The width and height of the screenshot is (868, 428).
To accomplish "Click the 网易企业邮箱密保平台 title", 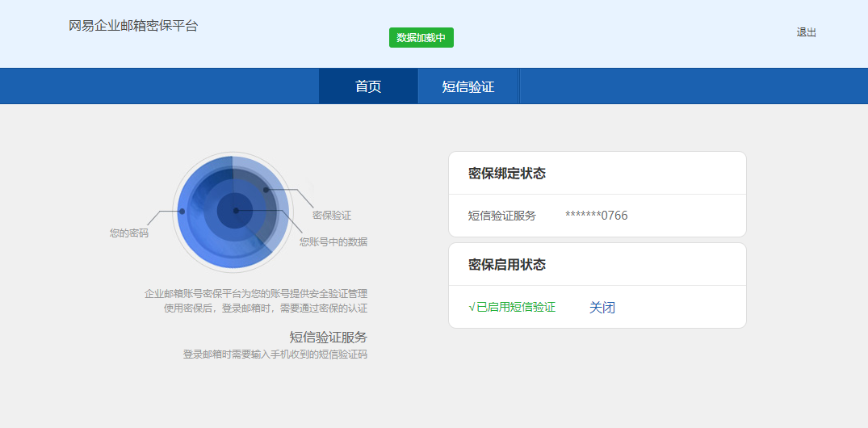I will [x=133, y=26].
